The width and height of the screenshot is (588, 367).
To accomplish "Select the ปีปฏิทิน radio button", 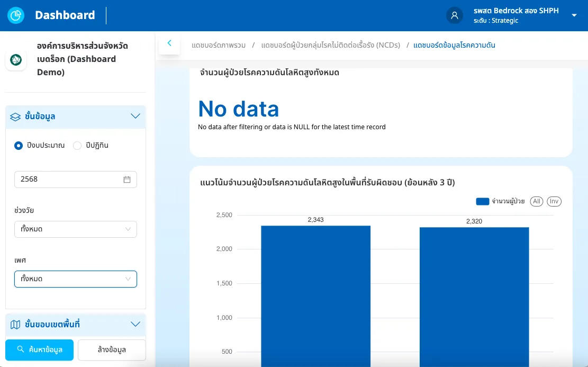I will tap(77, 145).
